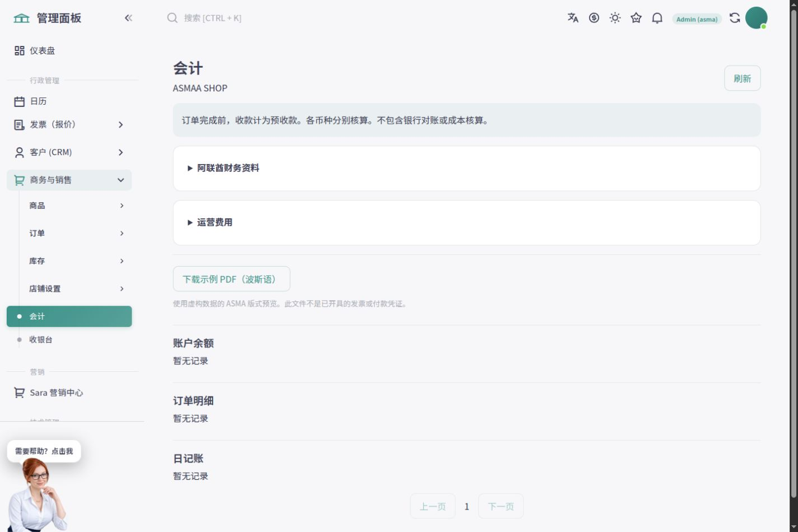Viewport: 798px width, 532px height.
Task: Collapse 商务与销售 sidebar section
Action: point(69,180)
